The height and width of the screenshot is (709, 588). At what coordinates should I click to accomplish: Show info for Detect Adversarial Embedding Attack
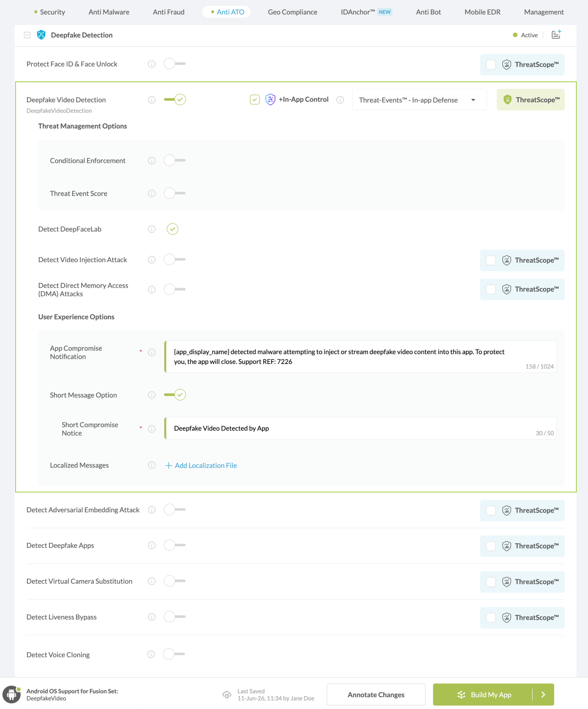(x=152, y=510)
